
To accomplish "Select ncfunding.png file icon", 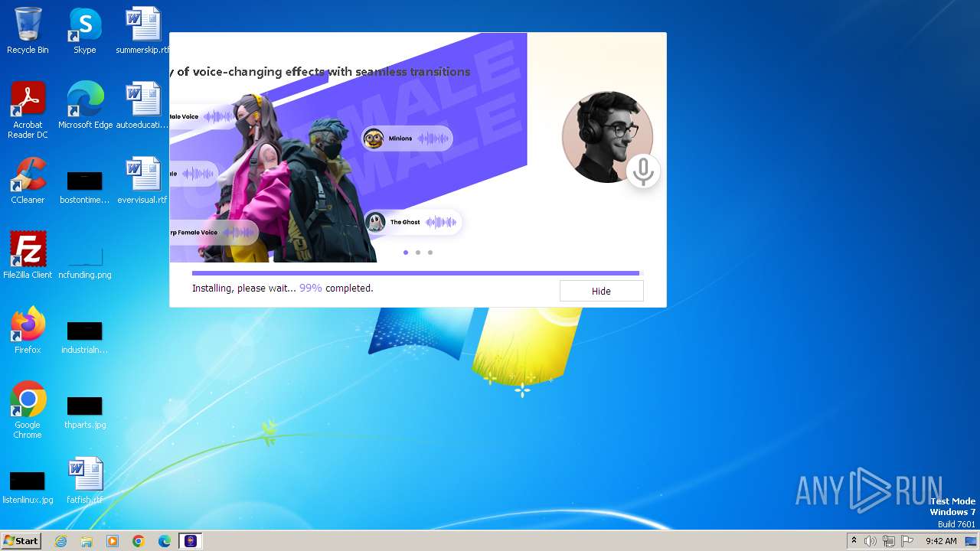I will point(84,262).
